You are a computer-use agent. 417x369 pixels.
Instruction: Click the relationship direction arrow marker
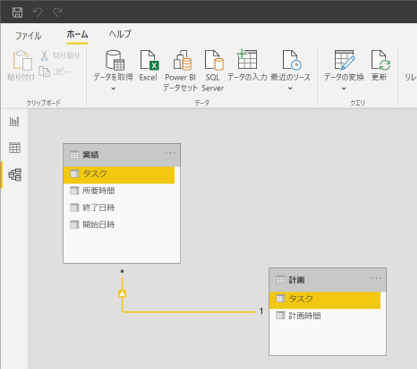pos(122,294)
